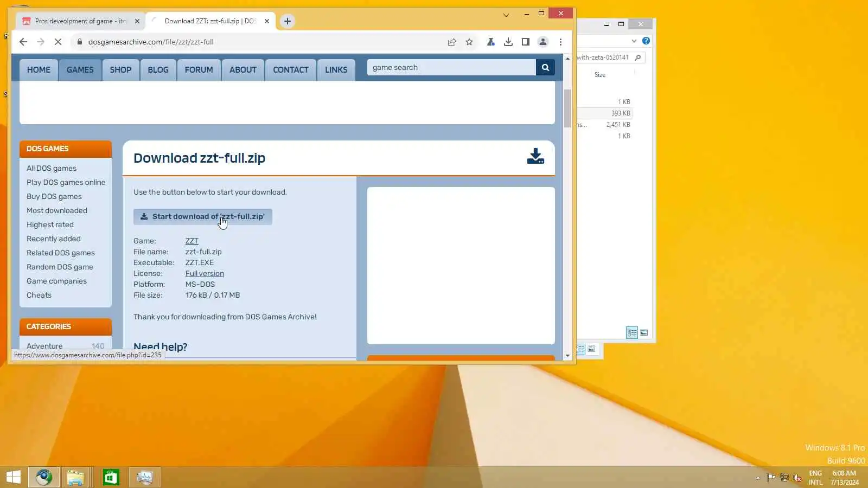
Task: Go to the CONTACT page
Action: point(291,70)
